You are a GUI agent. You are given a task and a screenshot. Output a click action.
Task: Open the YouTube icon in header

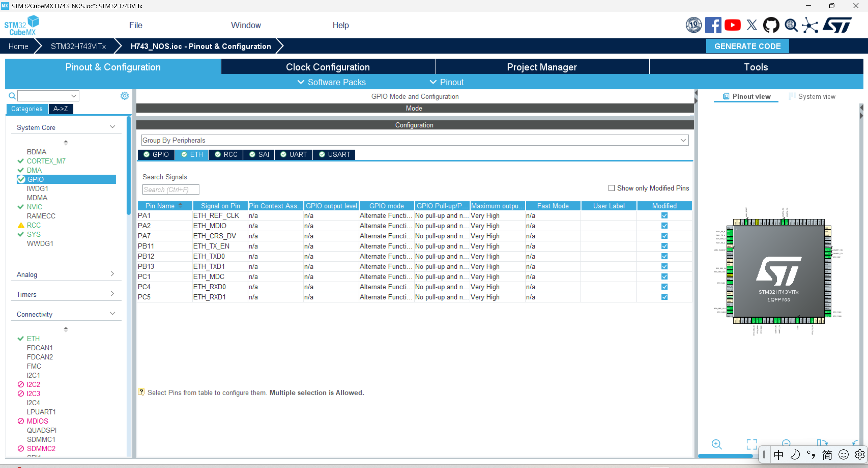tap(732, 25)
